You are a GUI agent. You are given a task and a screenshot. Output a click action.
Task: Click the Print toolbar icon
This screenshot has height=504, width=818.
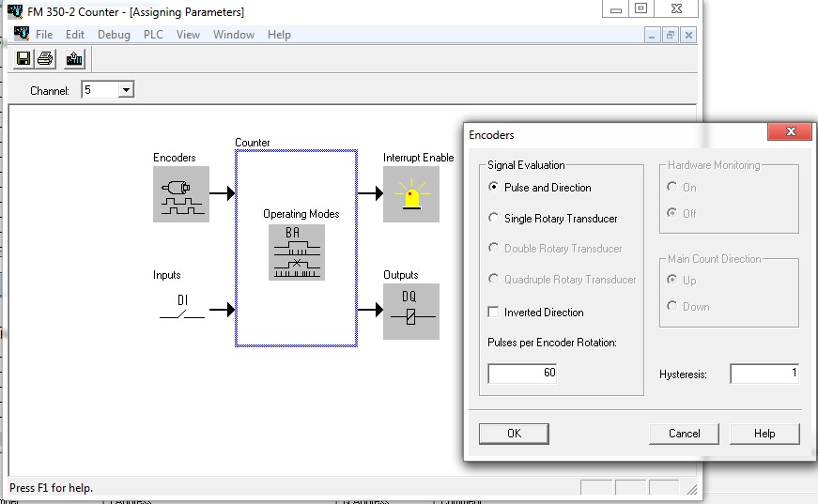[x=45, y=58]
